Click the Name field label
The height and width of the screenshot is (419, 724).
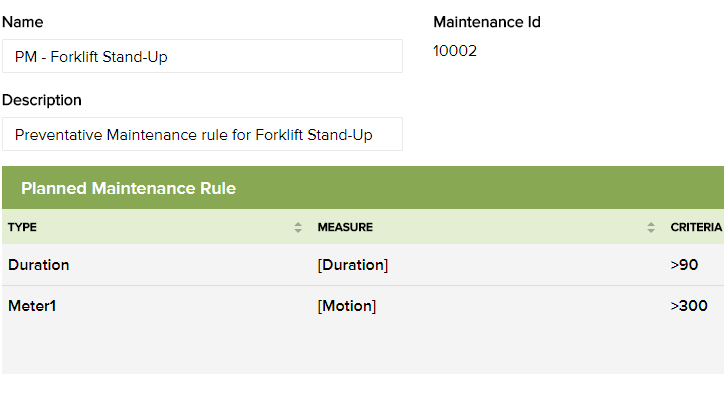[23, 22]
